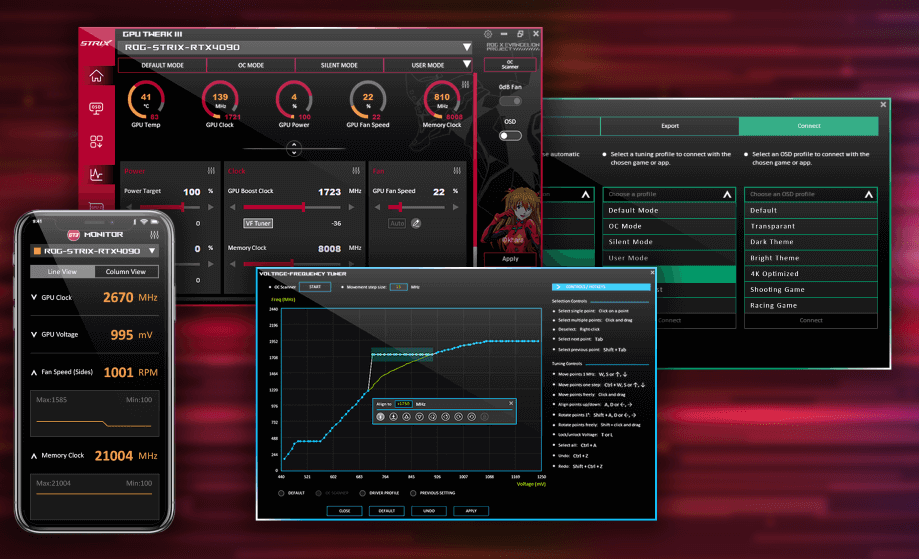Decrease Power Target with left arrow
The height and width of the screenshot is (559, 919).
(129, 207)
